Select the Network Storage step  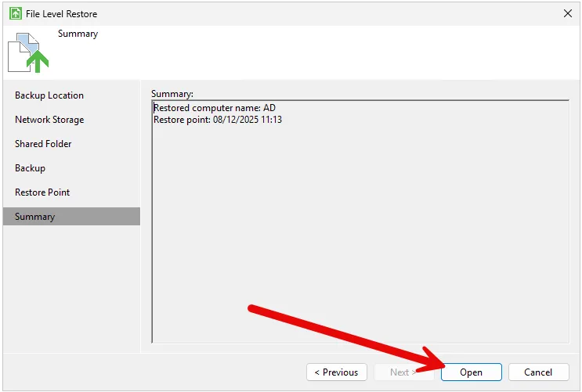pos(49,120)
